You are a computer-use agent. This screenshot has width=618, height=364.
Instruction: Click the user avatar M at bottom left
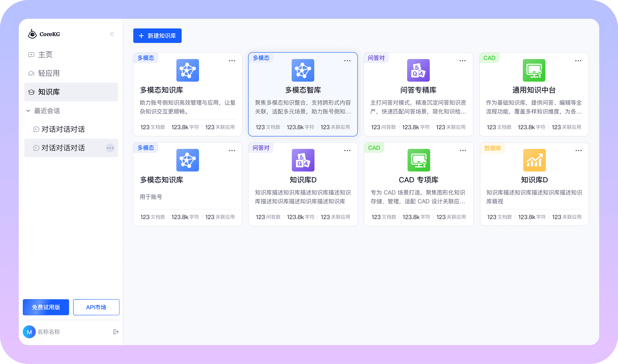point(29,332)
